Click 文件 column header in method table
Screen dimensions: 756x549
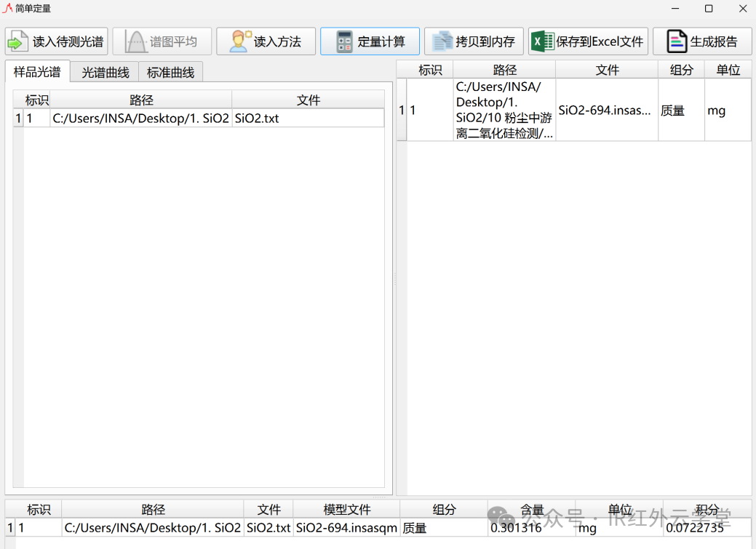pyautogui.click(x=607, y=70)
